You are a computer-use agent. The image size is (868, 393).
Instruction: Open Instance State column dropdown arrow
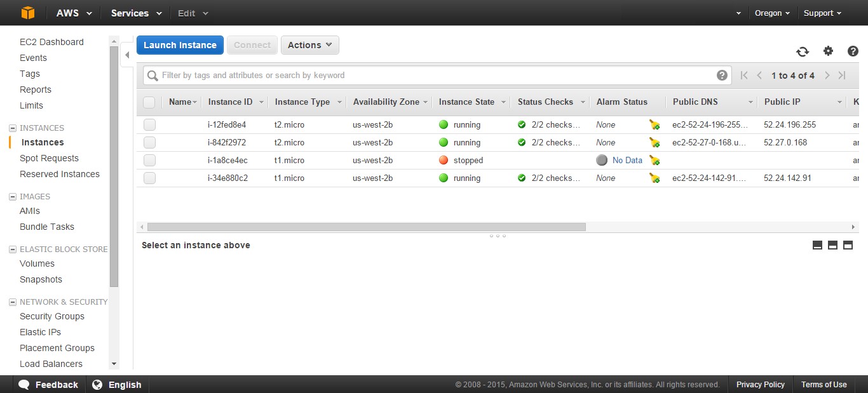pyautogui.click(x=503, y=102)
